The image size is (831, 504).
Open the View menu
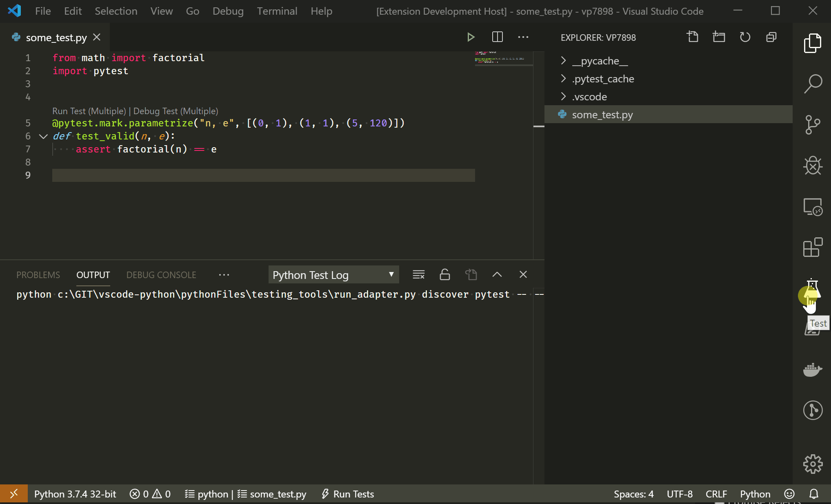(162, 11)
